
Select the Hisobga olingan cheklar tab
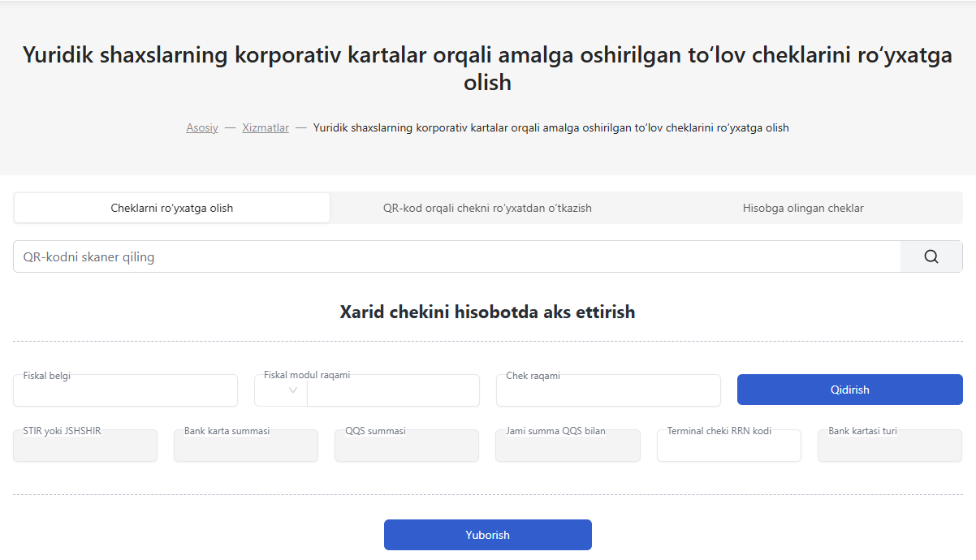point(802,208)
